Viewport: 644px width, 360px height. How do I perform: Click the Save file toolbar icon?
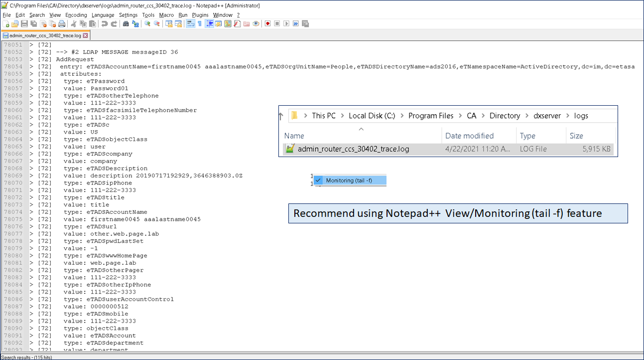(24, 24)
